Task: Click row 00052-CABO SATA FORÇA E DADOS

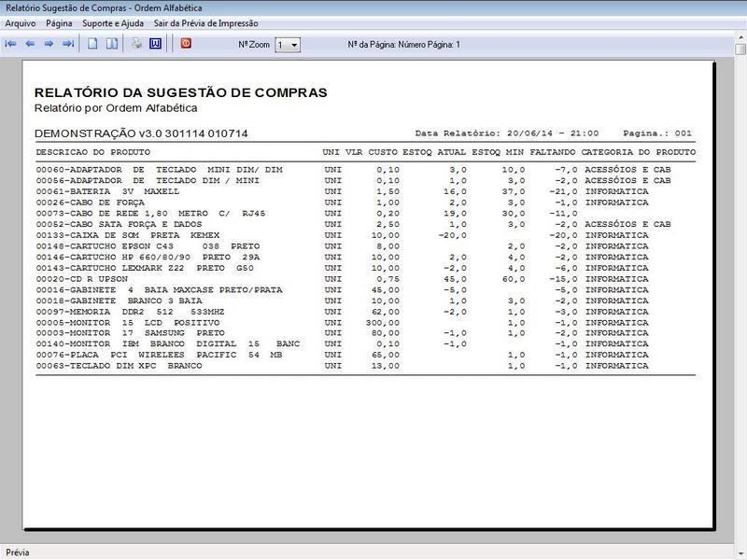Action: coord(354,224)
